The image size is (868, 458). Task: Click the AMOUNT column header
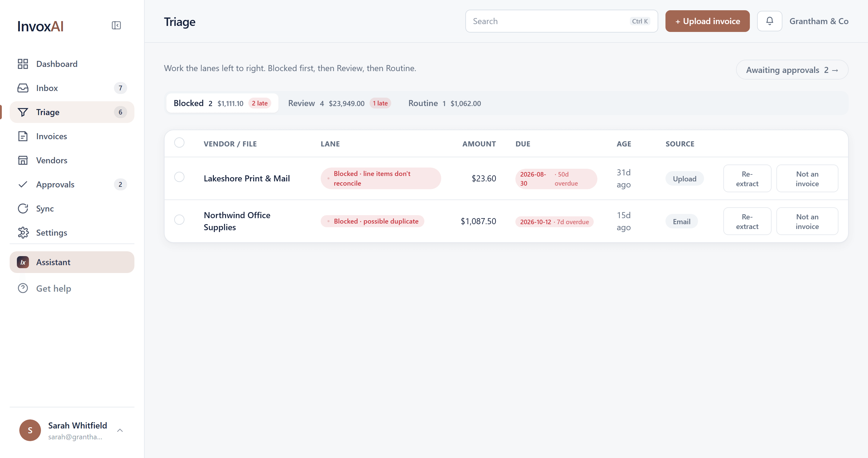pos(479,144)
